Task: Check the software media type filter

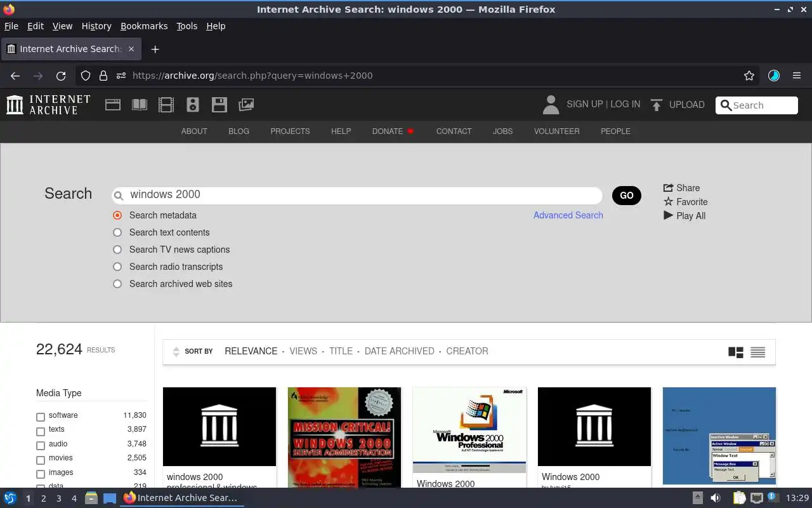Action: (41, 417)
